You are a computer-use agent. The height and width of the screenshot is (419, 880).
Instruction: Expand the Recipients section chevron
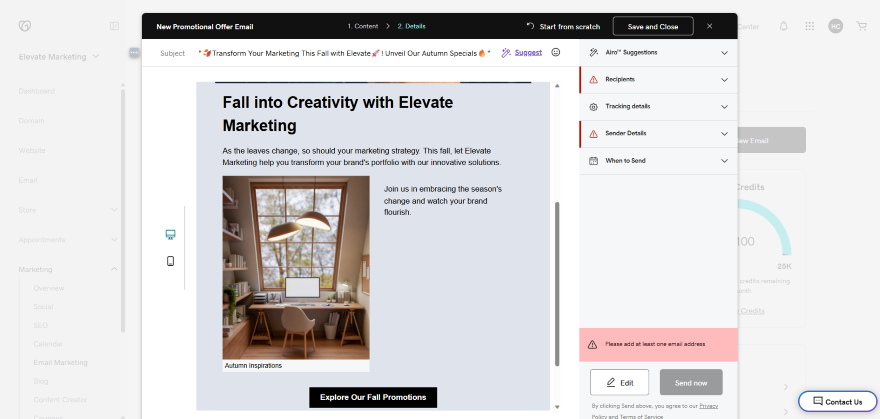724,80
